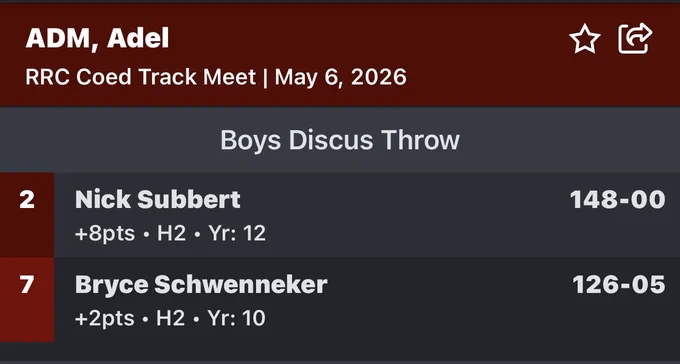Image resolution: width=680 pixels, height=364 pixels.
Task: Click the +2pts H2 Yr: 10 details
Action: tap(170, 319)
